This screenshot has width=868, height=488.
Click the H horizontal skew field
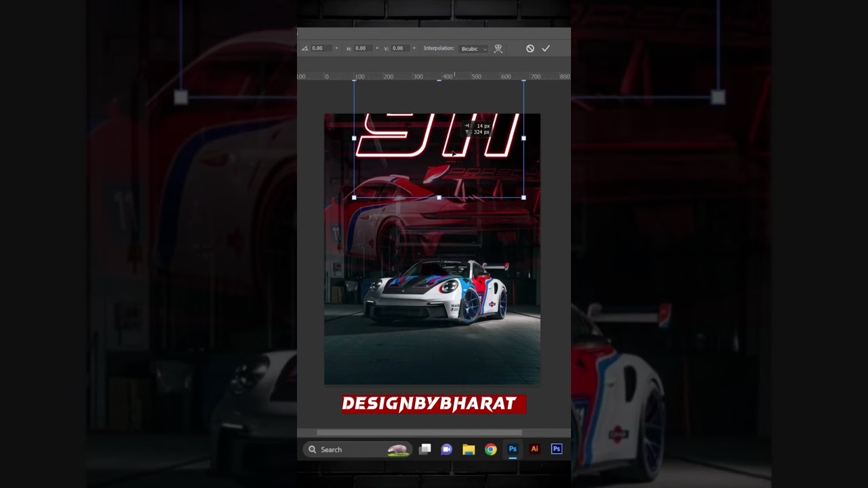point(363,48)
